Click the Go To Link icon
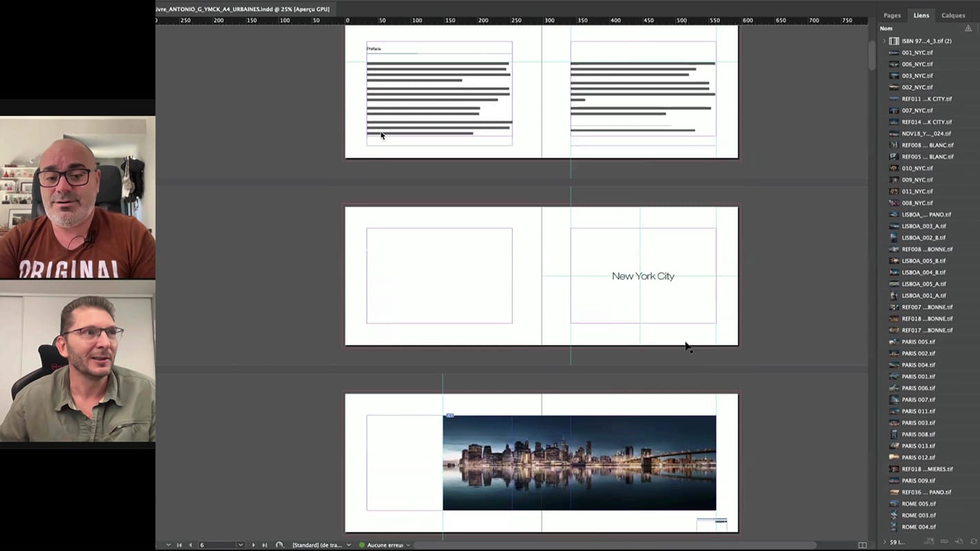 959,541
